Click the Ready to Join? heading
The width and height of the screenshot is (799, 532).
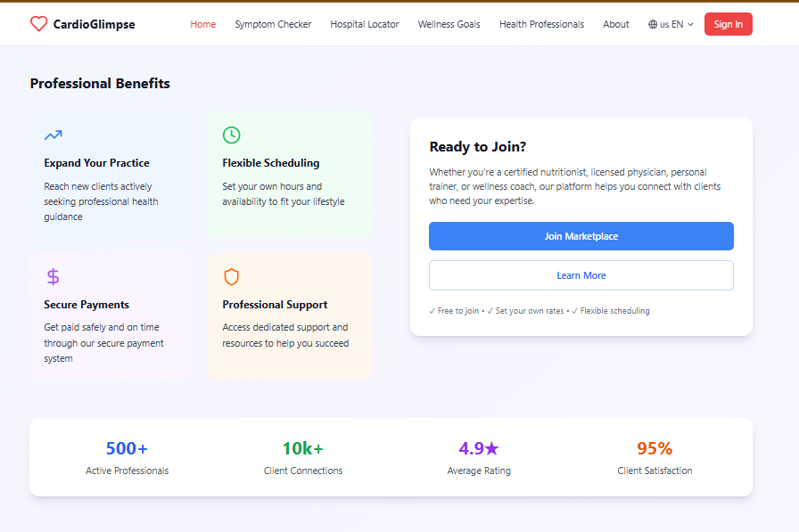[x=477, y=147]
